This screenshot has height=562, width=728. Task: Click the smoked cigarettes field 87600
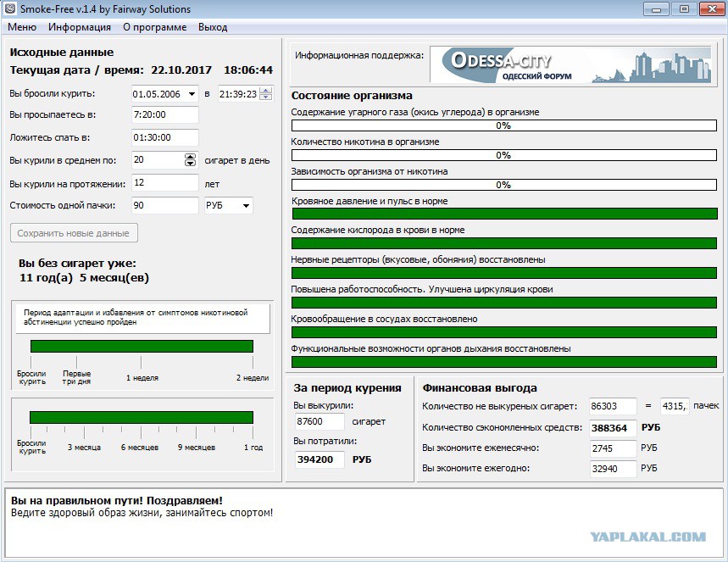[320, 422]
